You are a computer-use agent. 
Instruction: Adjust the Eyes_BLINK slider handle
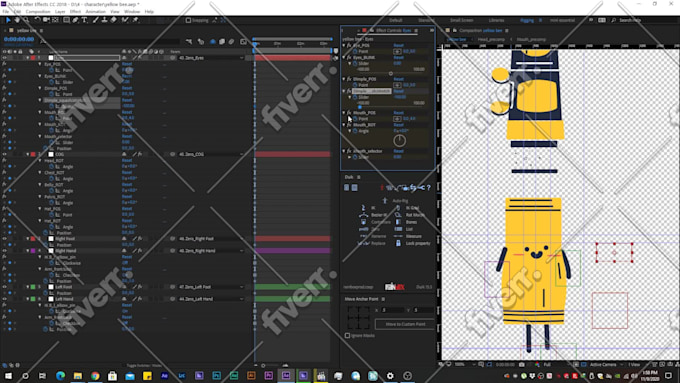pyautogui.click(x=390, y=74)
